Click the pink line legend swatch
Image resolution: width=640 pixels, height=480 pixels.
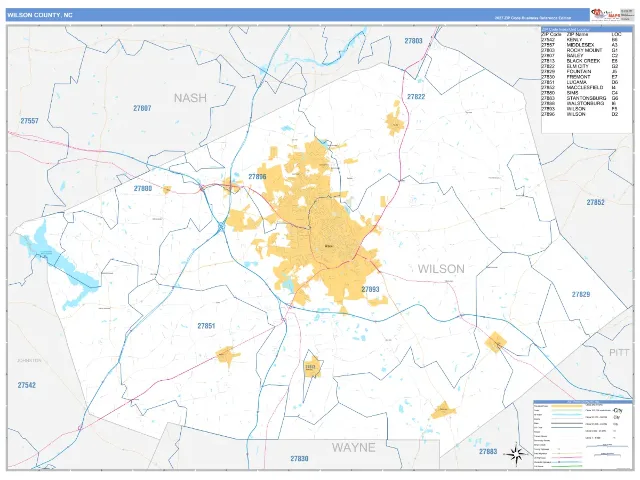[x=566, y=458]
